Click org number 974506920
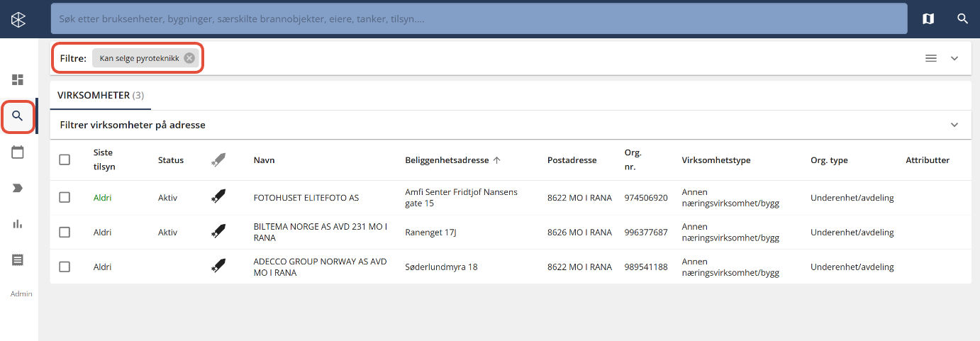The height and width of the screenshot is (341, 980). click(x=646, y=198)
